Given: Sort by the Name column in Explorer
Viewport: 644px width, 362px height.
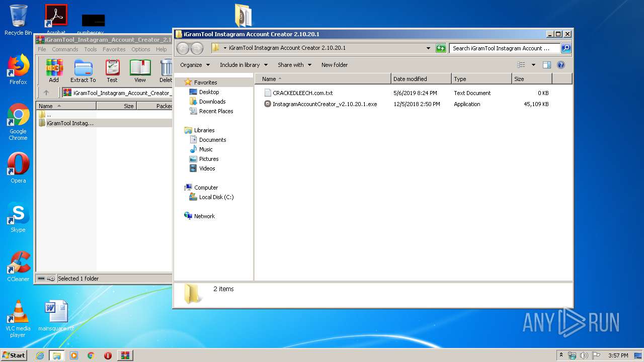Looking at the screenshot, I should click(x=323, y=79).
